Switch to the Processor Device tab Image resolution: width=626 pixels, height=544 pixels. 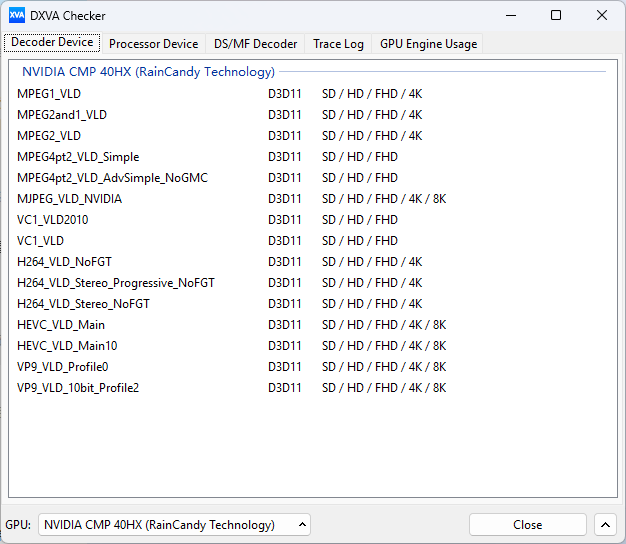click(153, 44)
